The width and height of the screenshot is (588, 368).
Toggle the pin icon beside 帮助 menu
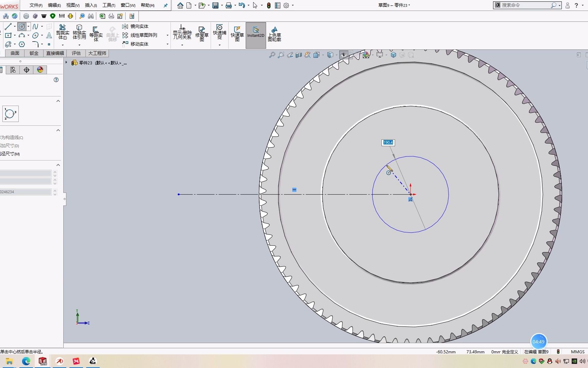(165, 5)
